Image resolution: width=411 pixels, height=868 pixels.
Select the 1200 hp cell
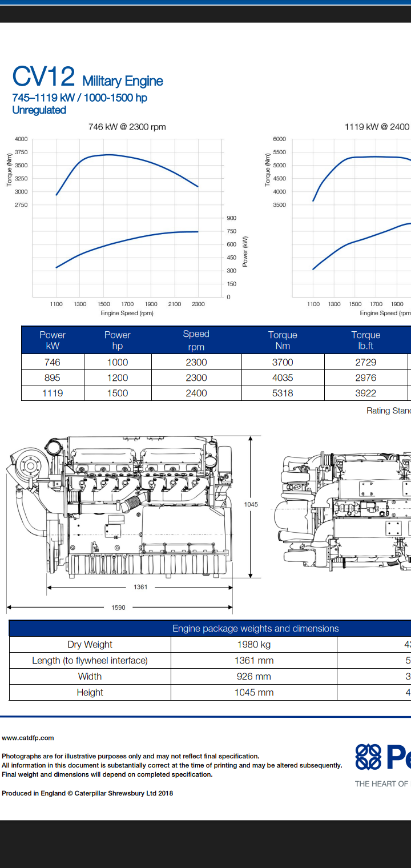pyautogui.click(x=118, y=377)
